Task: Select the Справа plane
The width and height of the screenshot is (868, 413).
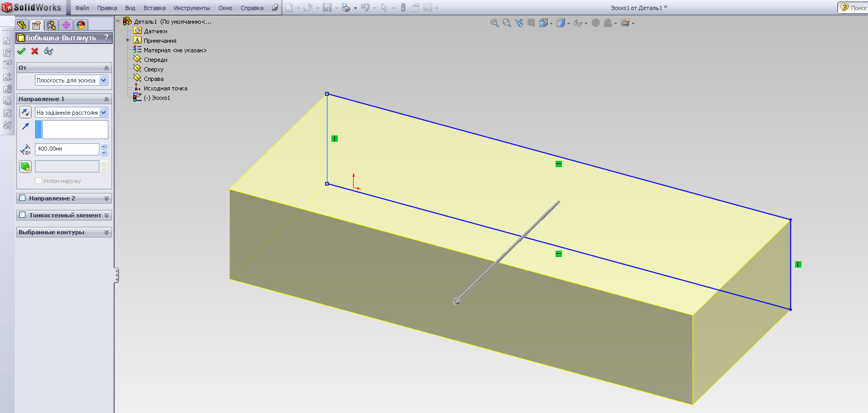Action: [154, 79]
